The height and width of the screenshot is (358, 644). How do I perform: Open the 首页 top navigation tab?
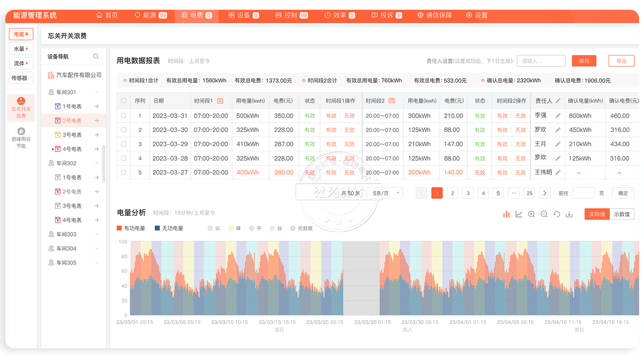pyautogui.click(x=107, y=15)
